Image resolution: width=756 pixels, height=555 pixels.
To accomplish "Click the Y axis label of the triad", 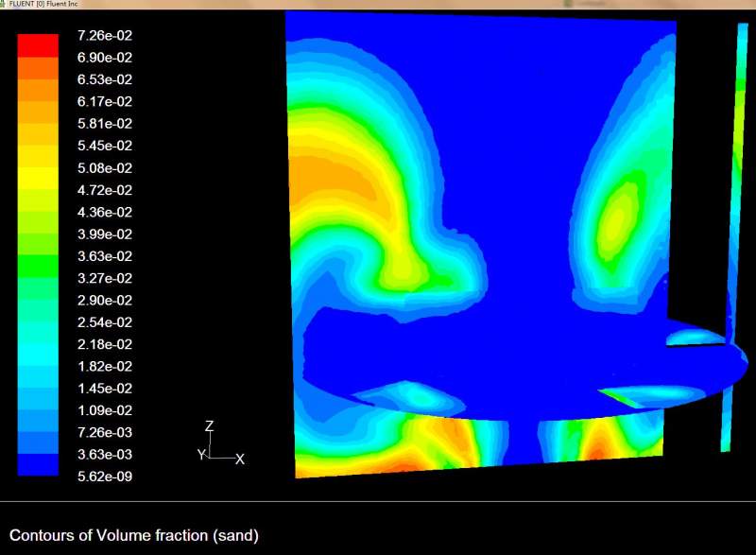I will (x=202, y=454).
